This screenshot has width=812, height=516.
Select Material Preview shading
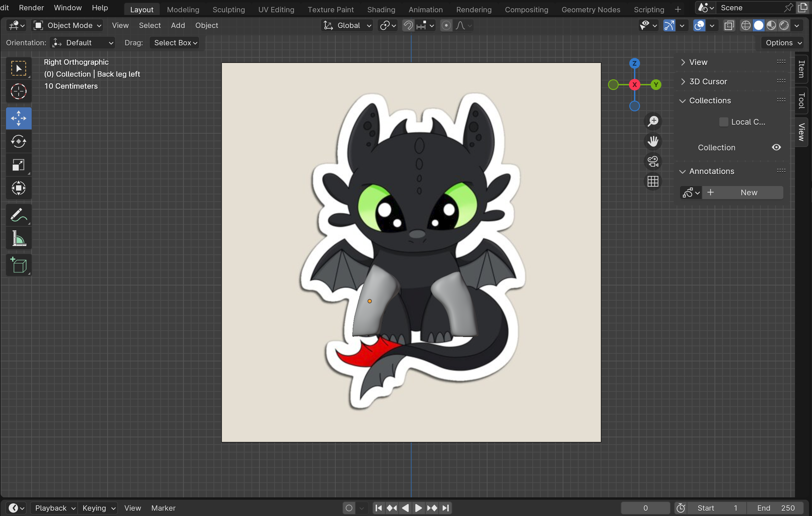click(771, 25)
